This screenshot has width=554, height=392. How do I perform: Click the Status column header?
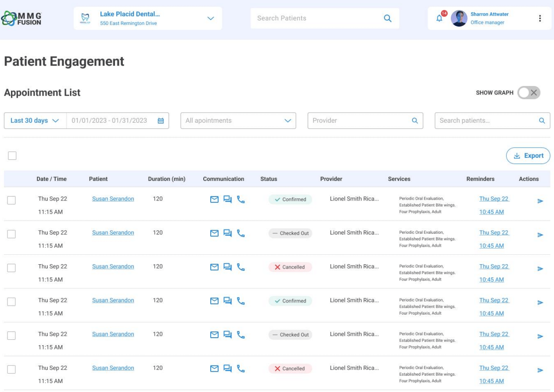[x=269, y=179]
